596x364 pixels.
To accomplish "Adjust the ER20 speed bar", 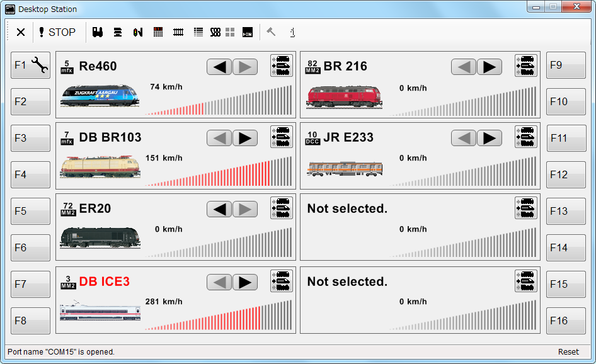I will pos(218,243).
